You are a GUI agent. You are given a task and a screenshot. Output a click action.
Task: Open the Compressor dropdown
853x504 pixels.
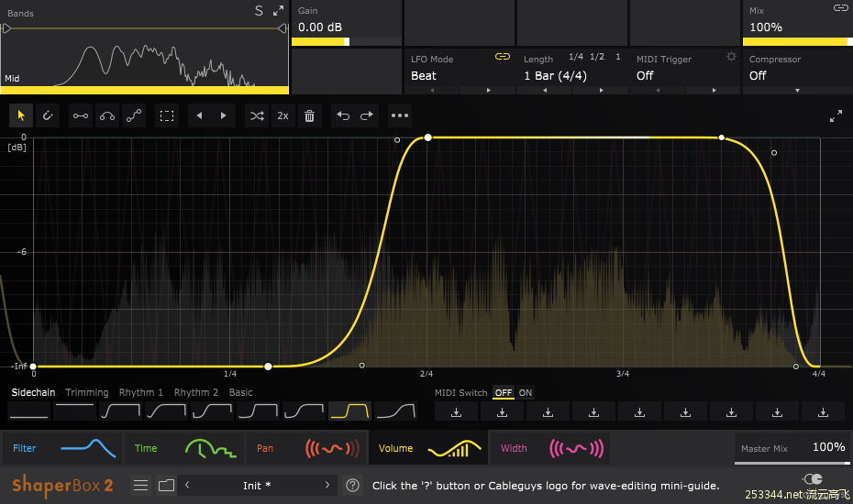pos(798,90)
